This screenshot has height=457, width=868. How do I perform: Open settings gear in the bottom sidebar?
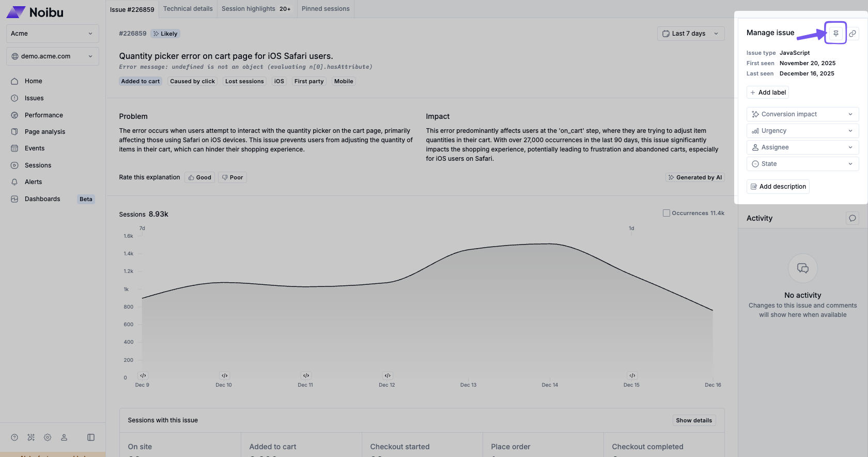48,437
